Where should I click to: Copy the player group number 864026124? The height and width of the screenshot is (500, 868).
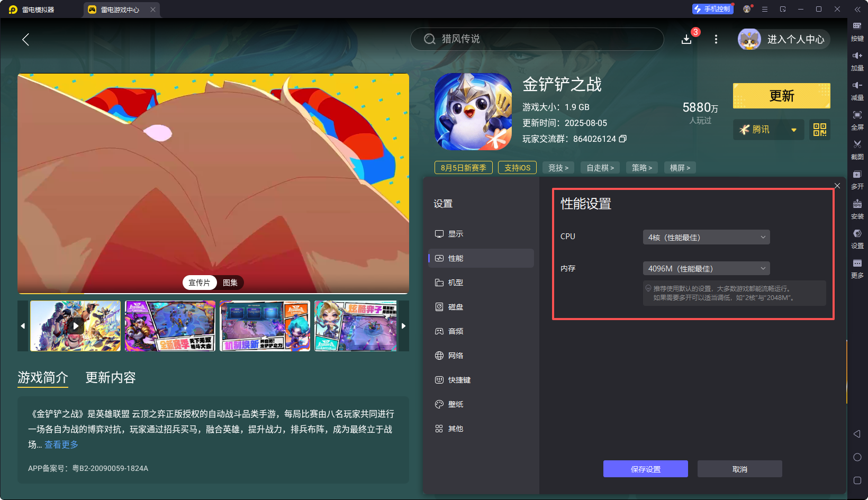tap(623, 139)
